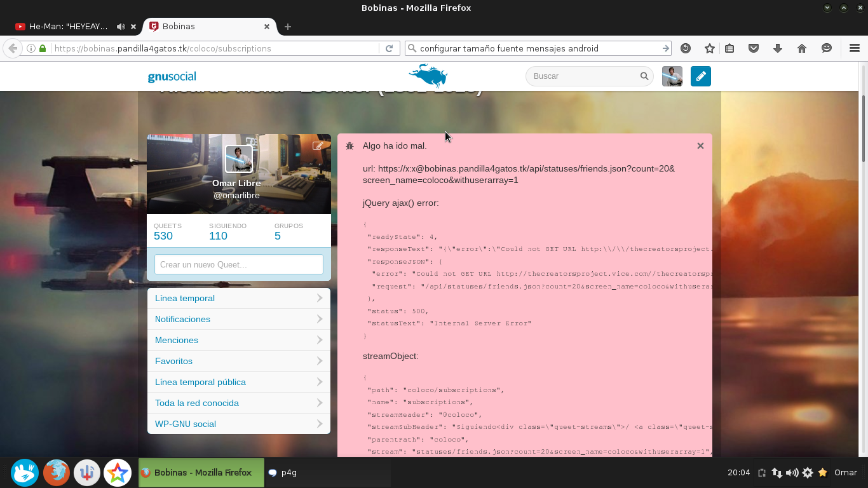Open Notificaciones in sidebar

pos(239,319)
